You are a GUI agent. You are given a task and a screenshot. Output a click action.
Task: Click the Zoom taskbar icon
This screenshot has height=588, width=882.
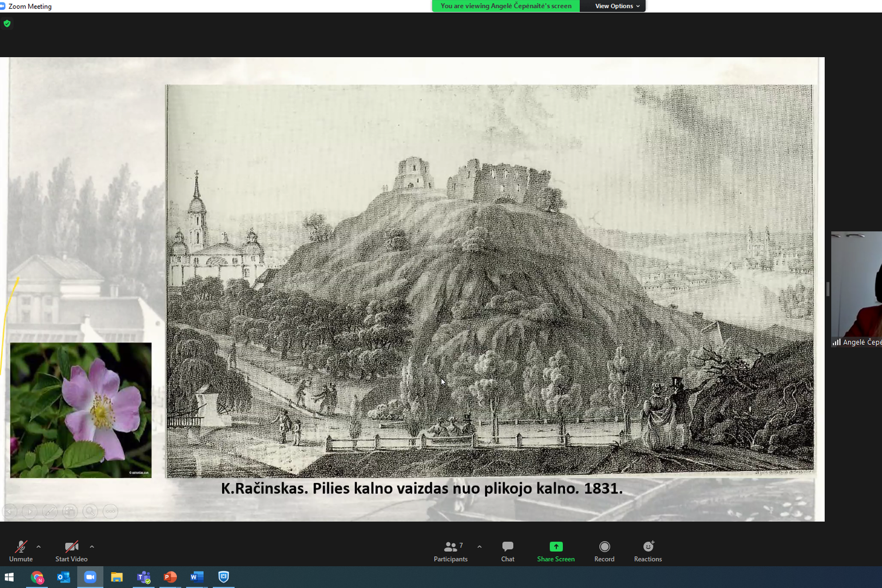tap(90, 577)
